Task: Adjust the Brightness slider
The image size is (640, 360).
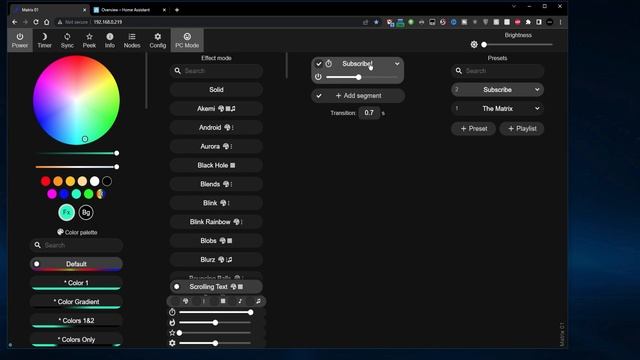Action: 518,44
